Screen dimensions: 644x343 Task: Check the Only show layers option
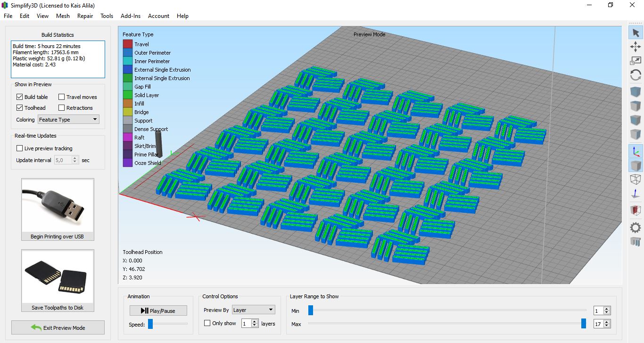pyautogui.click(x=207, y=323)
